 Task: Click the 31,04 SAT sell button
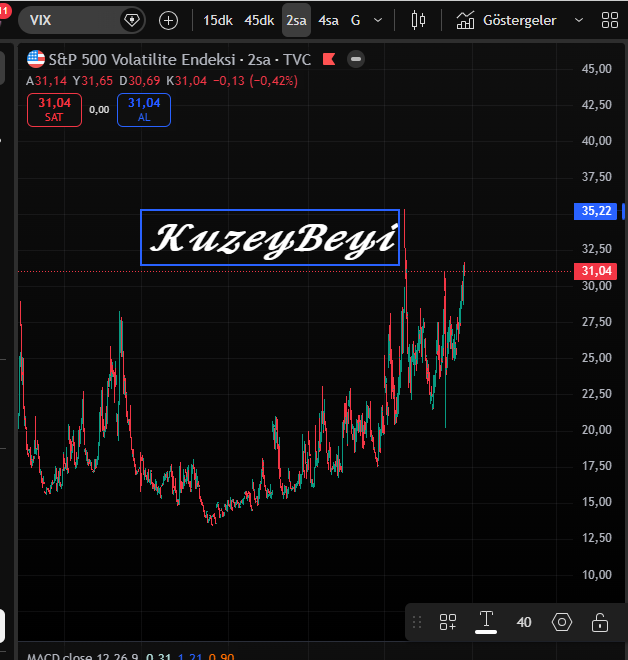[x=54, y=110]
